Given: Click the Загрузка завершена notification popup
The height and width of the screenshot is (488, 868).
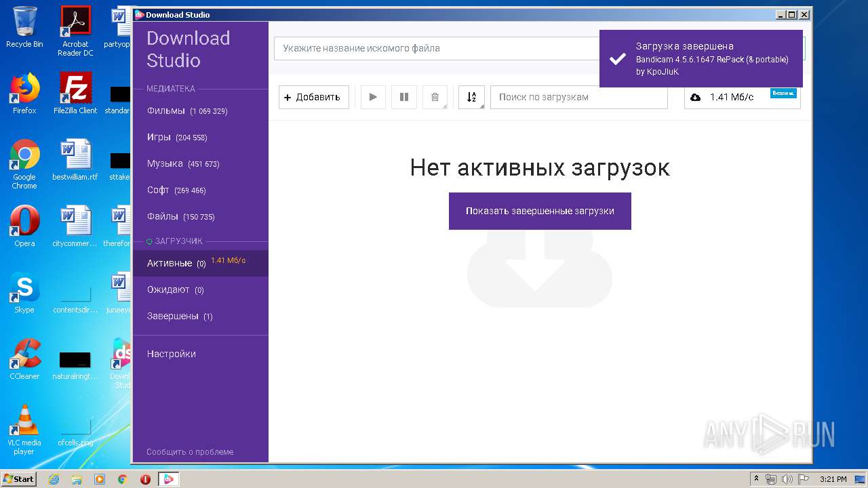Looking at the screenshot, I should click(x=701, y=59).
